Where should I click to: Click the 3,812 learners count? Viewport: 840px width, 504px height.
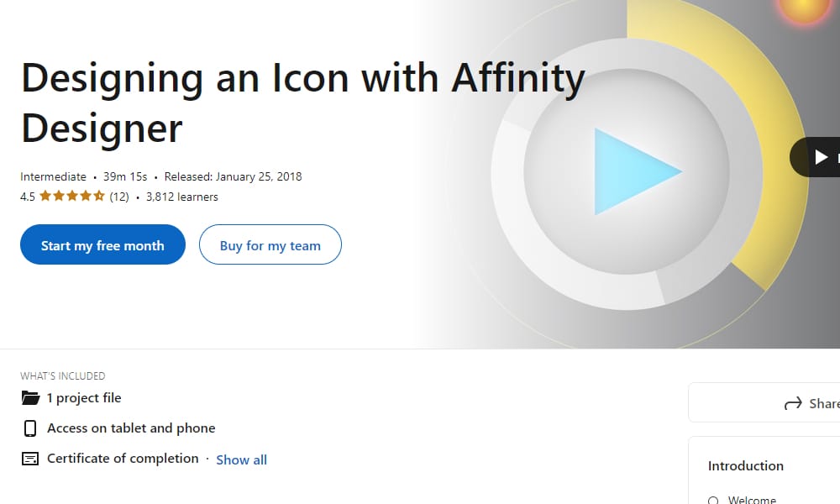point(183,196)
